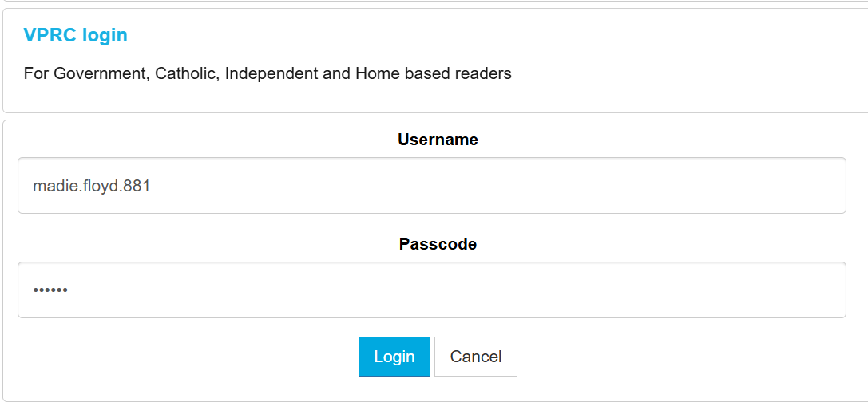Screen dimensions: 868x414
Task: Click the Passcode label above the field
Action: [438, 244]
